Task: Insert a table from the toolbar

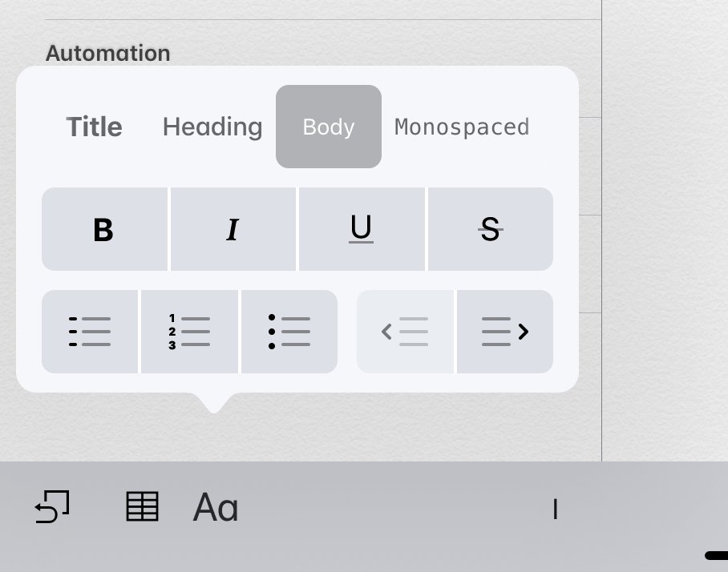Action: 143,506
